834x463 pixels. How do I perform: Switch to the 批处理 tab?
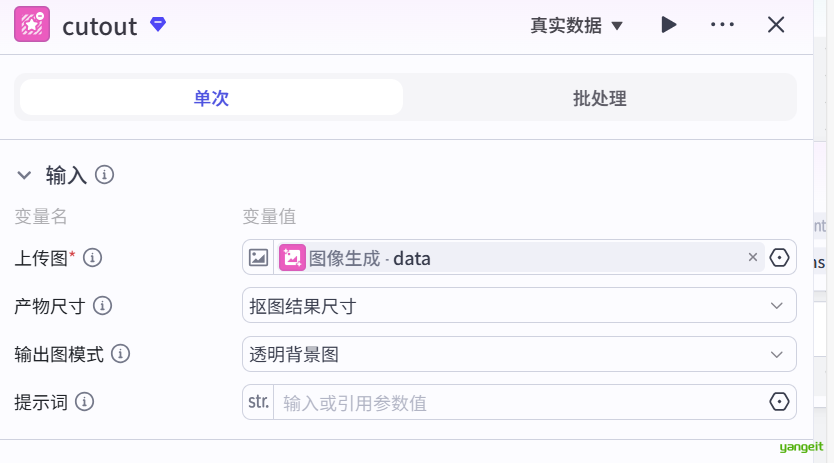[x=599, y=98]
